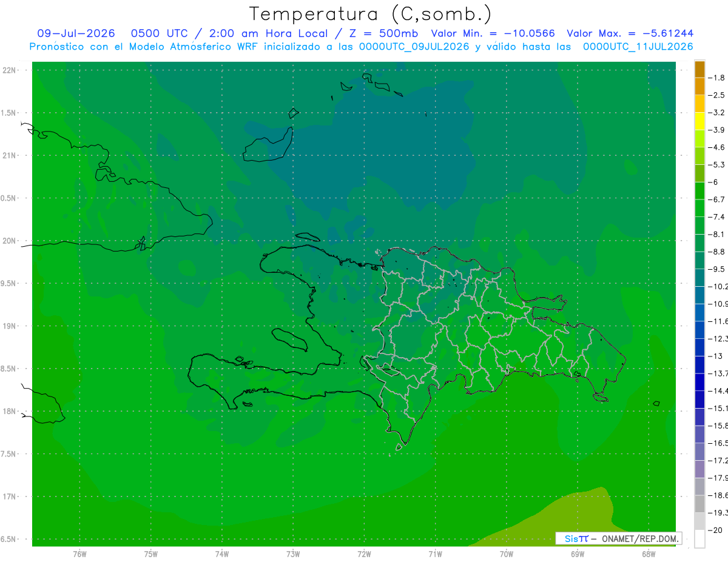Click the '20N' latitude label

(x=8, y=241)
